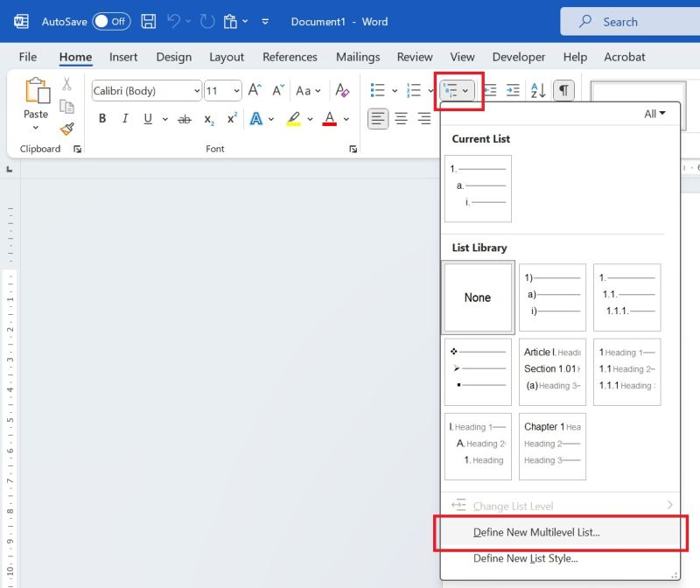Click the Bullets list icon
The image size is (700, 588).
(x=378, y=90)
